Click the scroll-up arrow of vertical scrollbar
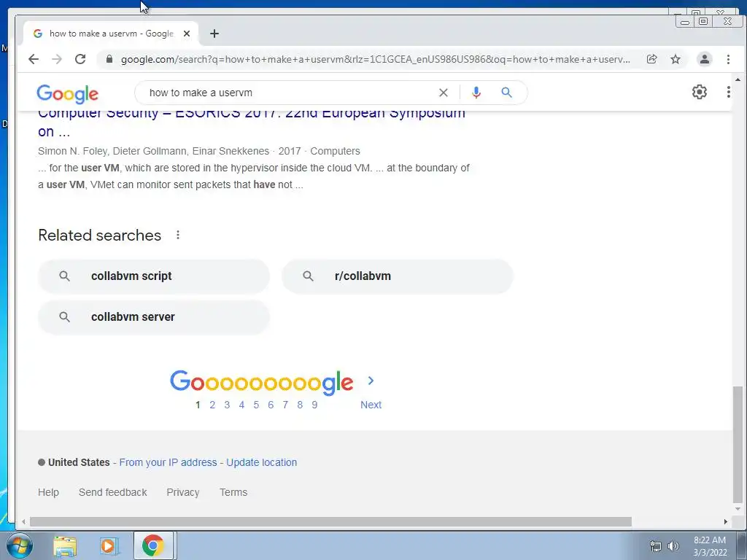This screenshot has width=747, height=560. [x=738, y=79]
